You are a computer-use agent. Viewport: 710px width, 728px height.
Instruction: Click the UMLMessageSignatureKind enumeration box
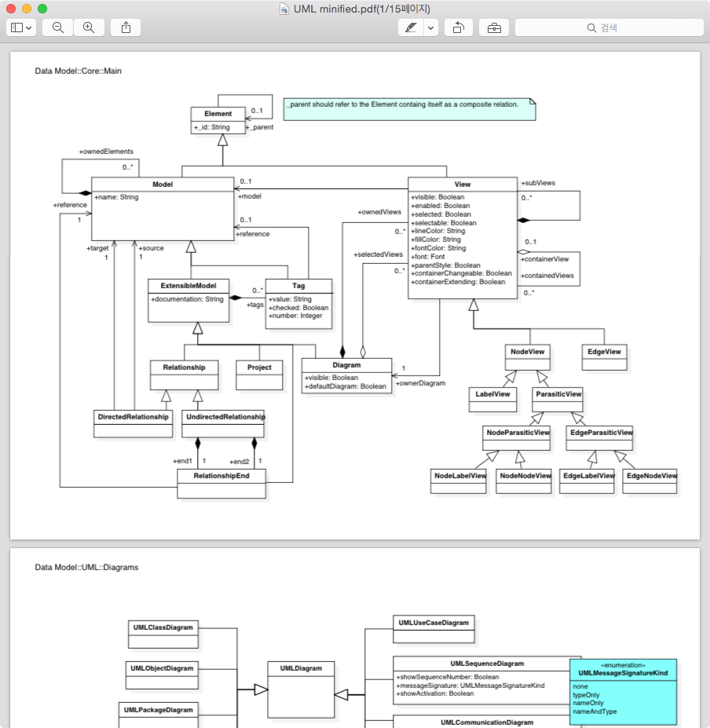(x=623, y=691)
